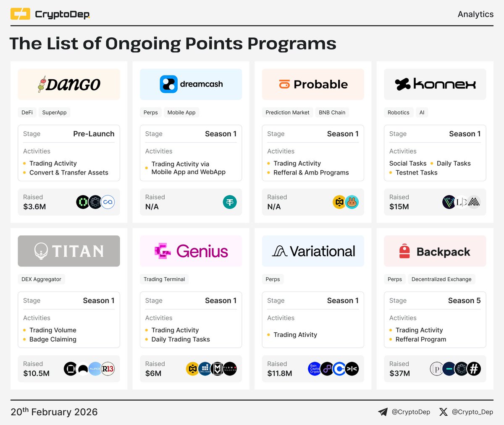Select the Decentralized Exchange tag
The width and height of the screenshot is (504, 425).
(441, 279)
